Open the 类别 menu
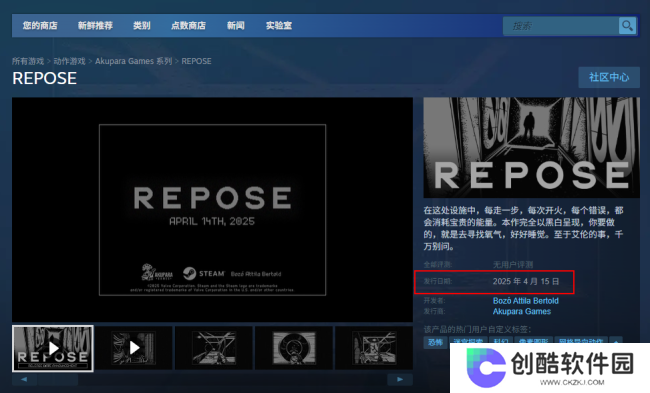Viewport: 650px width, 393px height. [142, 26]
